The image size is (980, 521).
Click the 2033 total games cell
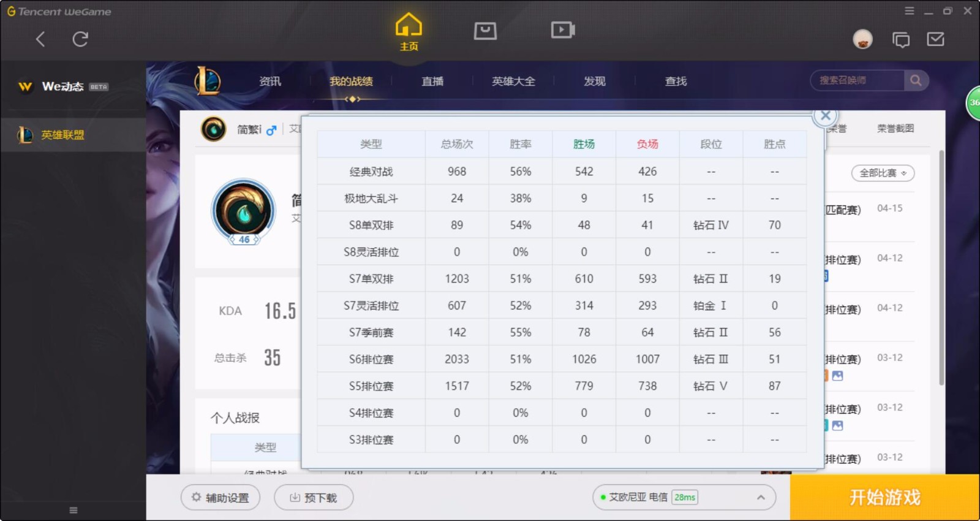click(457, 359)
